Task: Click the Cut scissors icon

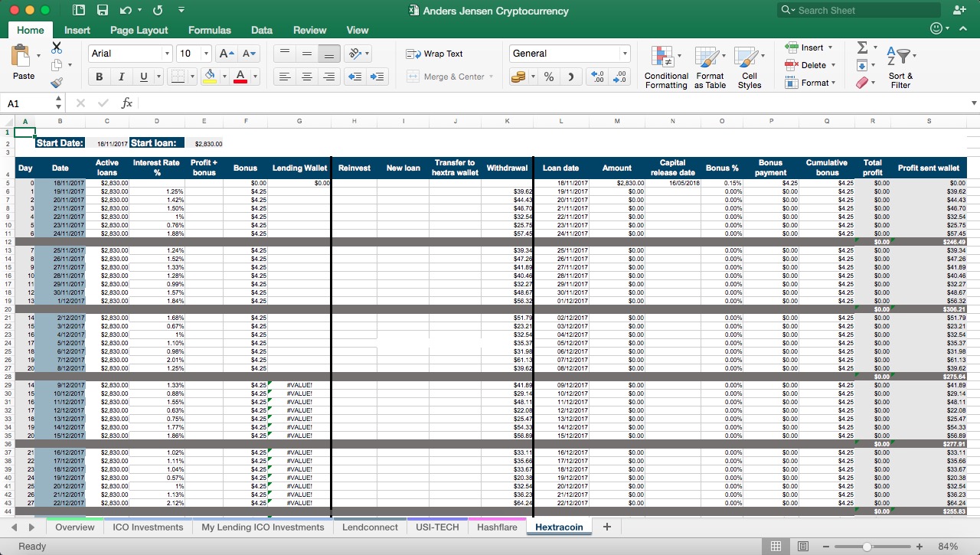Action: [x=56, y=47]
